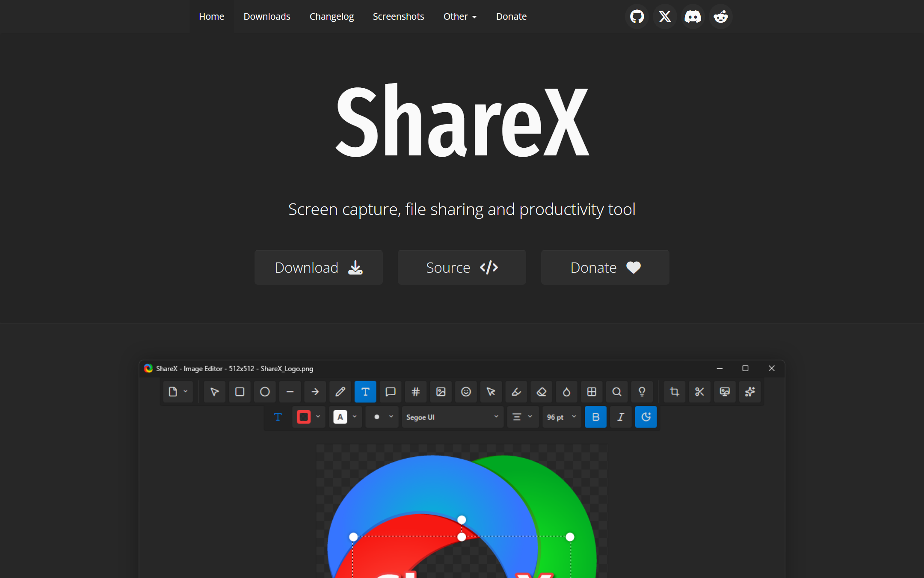Select the Cursor stamp tool
This screenshot has width=924, height=578.
(x=491, y=392)
